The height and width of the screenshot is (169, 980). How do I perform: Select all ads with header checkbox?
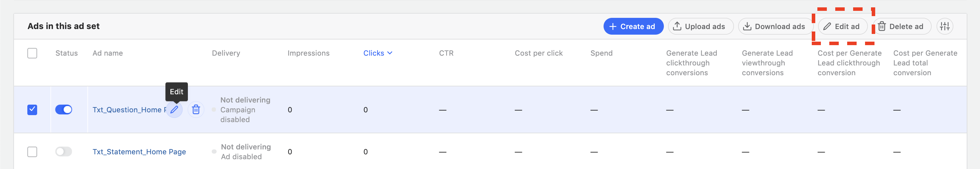[32, 53]
